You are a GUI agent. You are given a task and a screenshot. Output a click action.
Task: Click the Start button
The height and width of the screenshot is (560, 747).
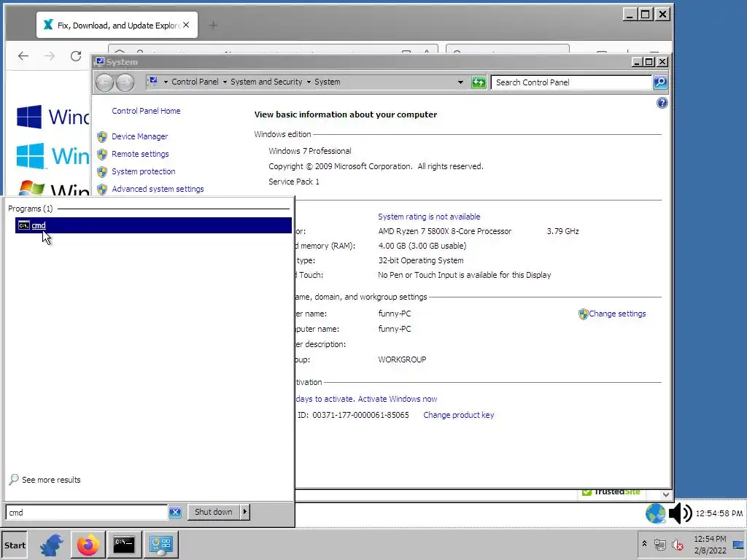pos(15,545)
